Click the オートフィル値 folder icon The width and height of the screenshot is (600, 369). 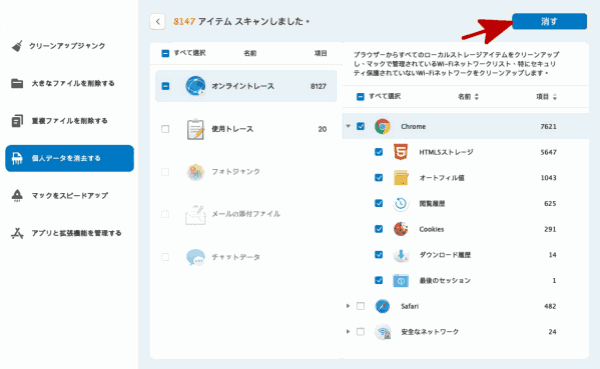[x=401, y=178]
